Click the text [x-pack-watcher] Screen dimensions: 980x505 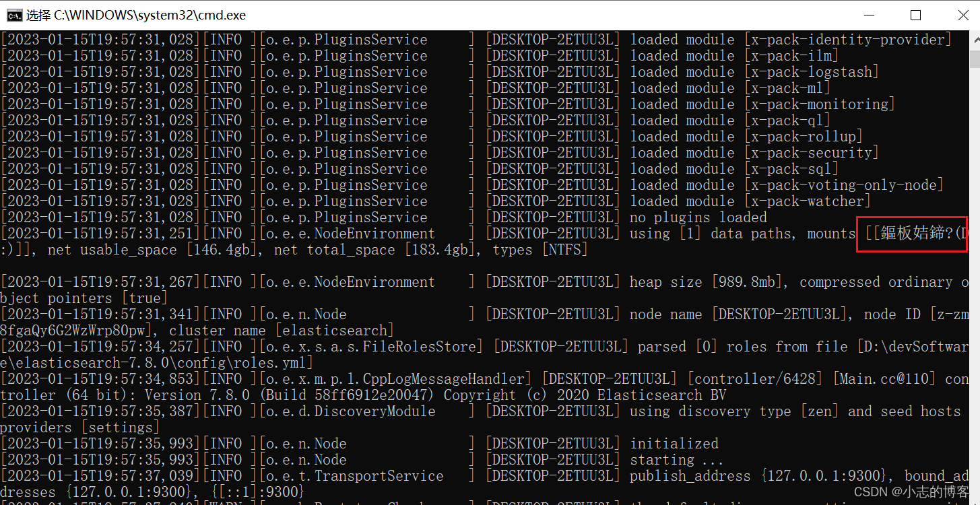808,201
